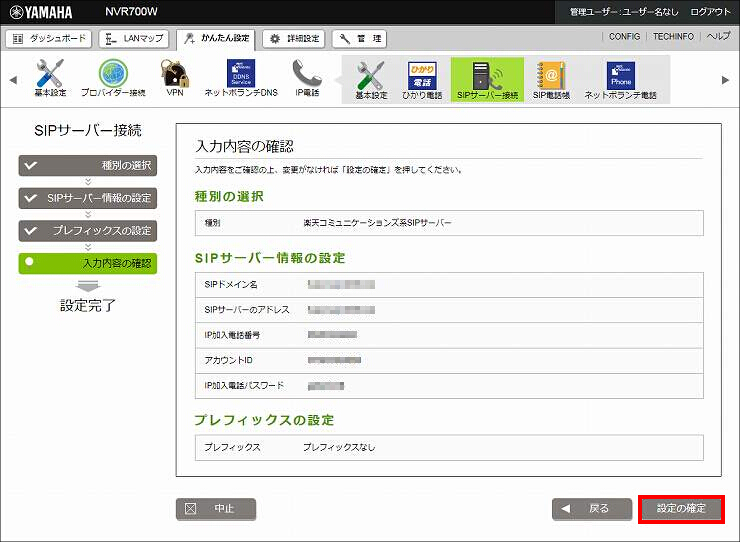This screenshot has height=542, width=740.
Task: Switch to the ダッシュボード tab
Action: coord(49,39)
